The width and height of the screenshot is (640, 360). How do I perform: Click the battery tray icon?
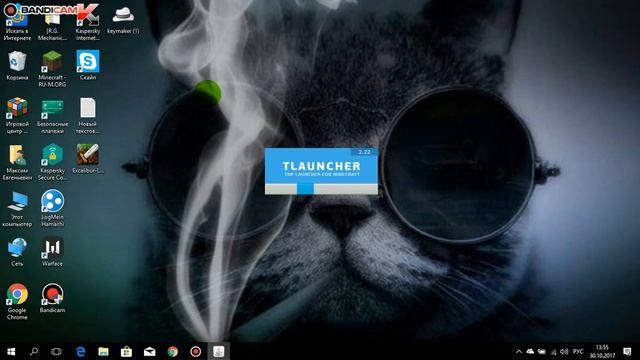pyautogui.click(x=542, y=351)
